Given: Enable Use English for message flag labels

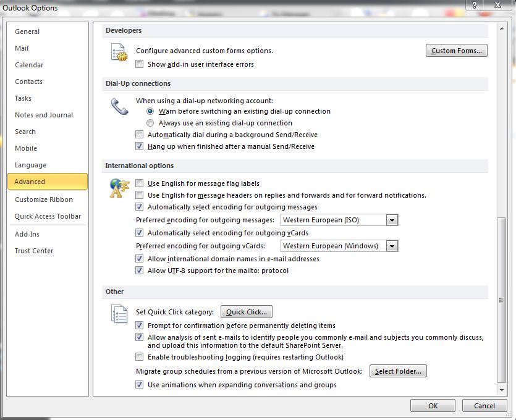Looking at the screenshot, I should (140, 183).
